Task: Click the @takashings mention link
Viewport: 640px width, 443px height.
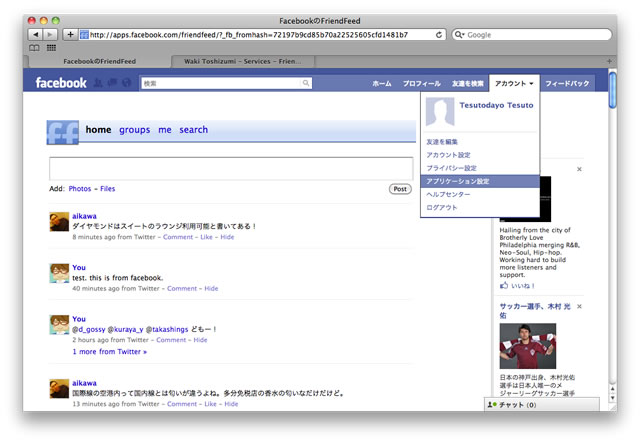Action: 167,329
